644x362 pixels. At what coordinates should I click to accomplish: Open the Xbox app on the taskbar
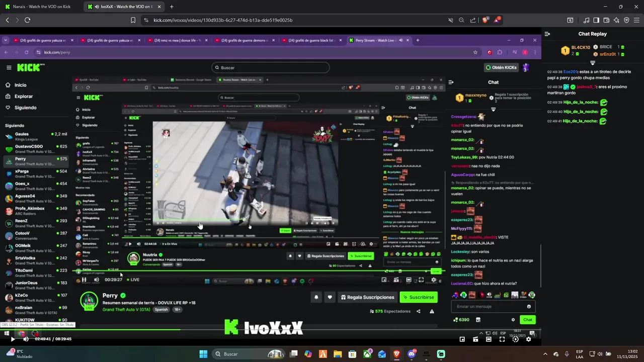368,354
